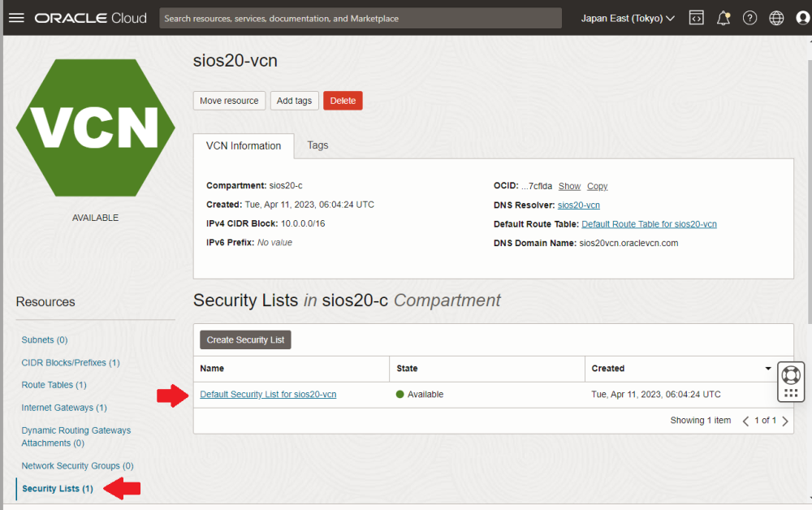Open the notifications bell

coord(723,18)
